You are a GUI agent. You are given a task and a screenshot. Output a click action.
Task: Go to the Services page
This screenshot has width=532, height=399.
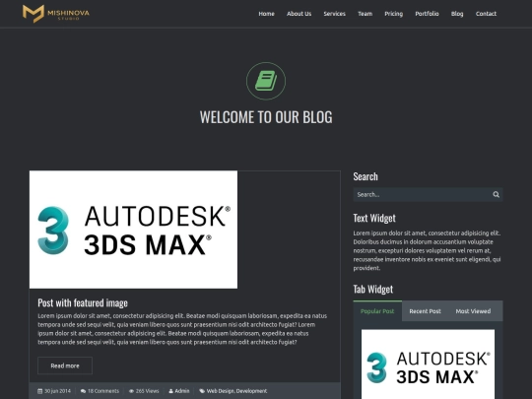pos(335,14)
